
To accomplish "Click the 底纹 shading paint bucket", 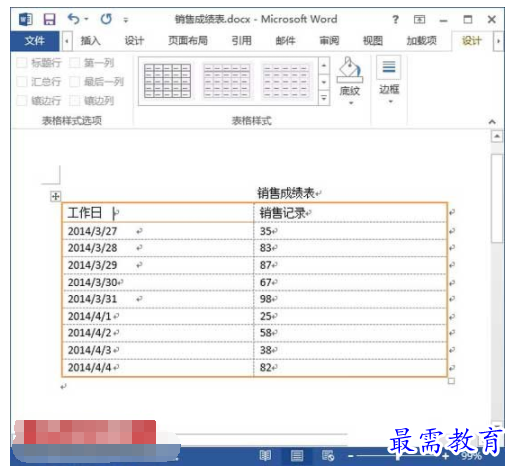I will 350,70.
